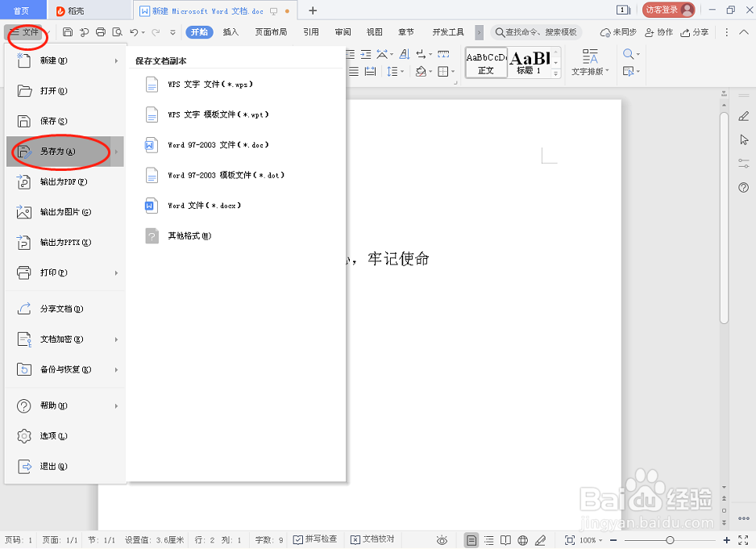Click the 分享 (Share) button
This screenshot has height=549, width=756.
coord(694,32)
